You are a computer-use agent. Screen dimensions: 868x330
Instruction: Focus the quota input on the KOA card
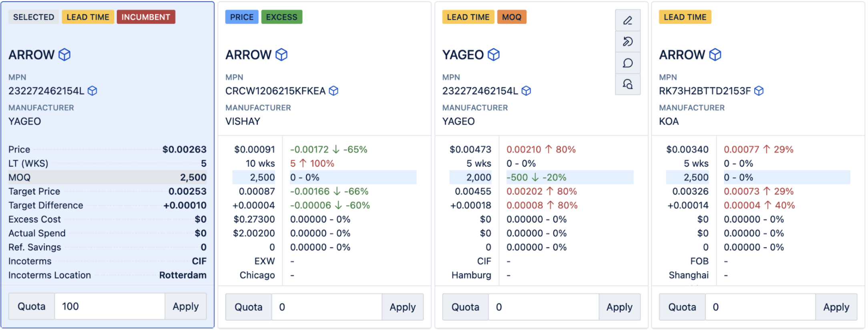(761, 307)
